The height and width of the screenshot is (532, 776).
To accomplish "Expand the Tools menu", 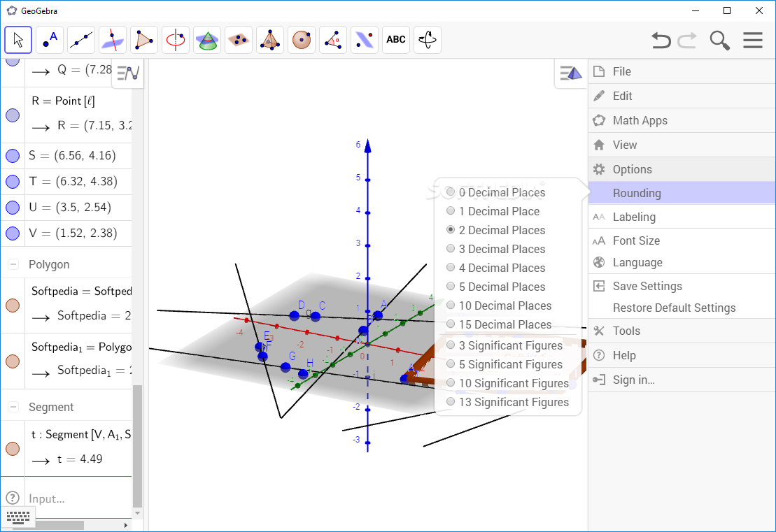I will 682,331.
